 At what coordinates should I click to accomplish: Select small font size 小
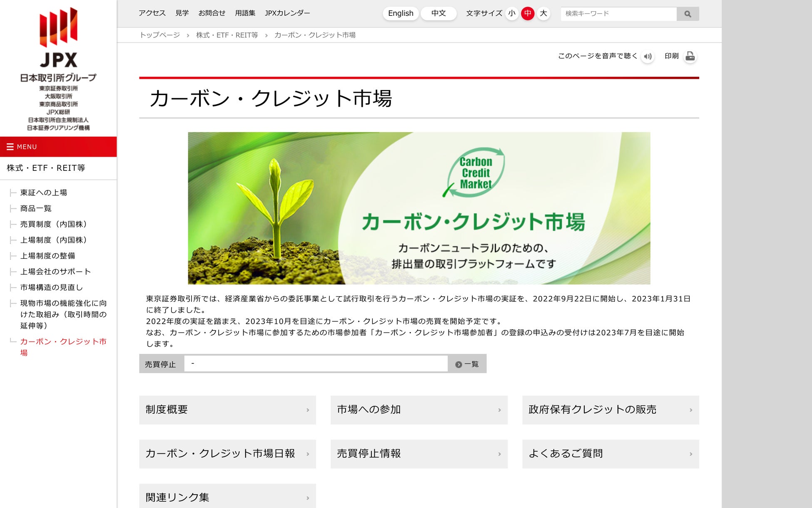pyautogui.click(x=512, y=13)
